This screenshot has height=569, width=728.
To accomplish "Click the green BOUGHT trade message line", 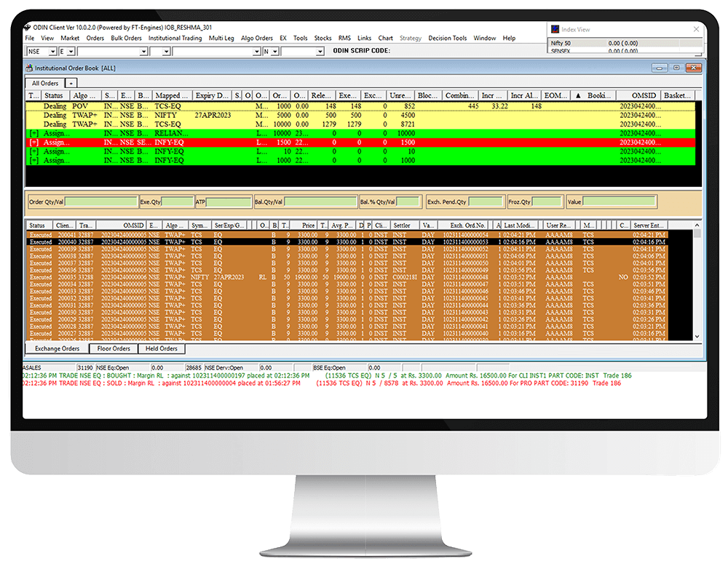I will tap(328, 375).
